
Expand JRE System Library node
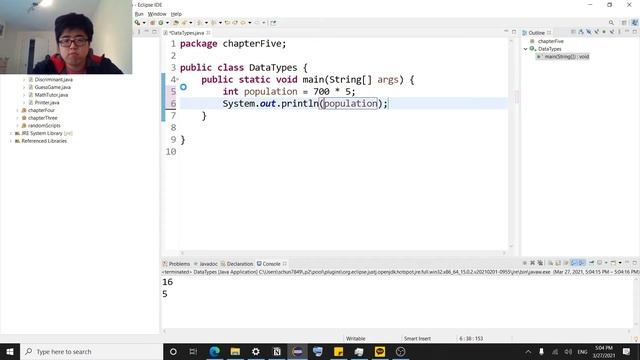11,133
